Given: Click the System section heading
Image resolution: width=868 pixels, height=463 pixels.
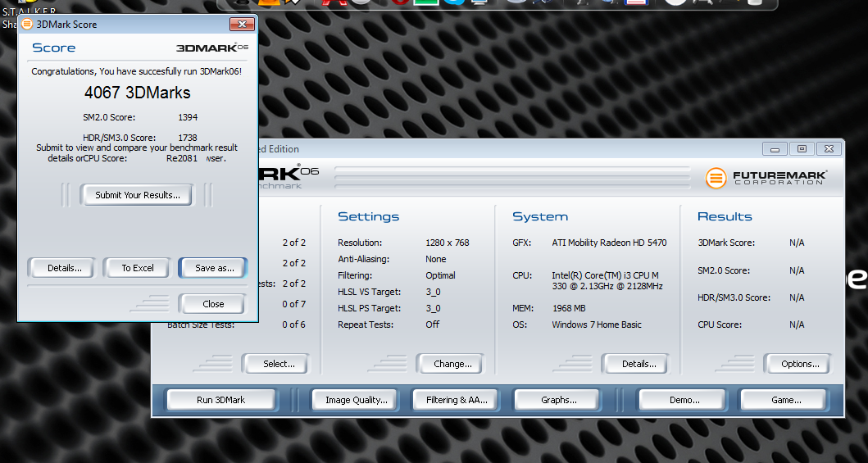Looking at the screenshot, I should point(539,216).
